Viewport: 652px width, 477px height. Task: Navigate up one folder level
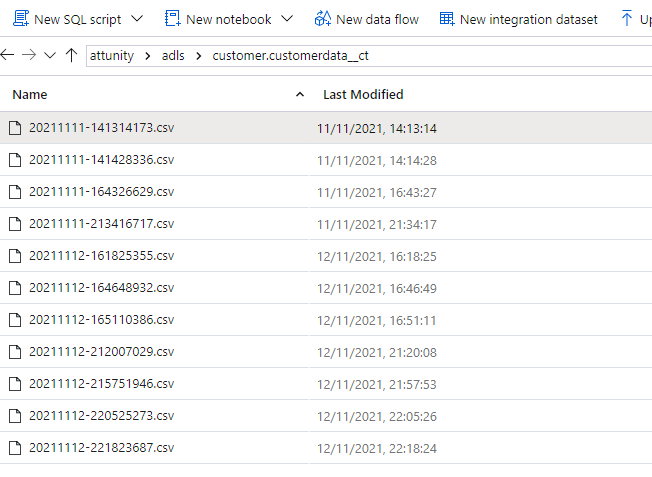pos(71,56)
